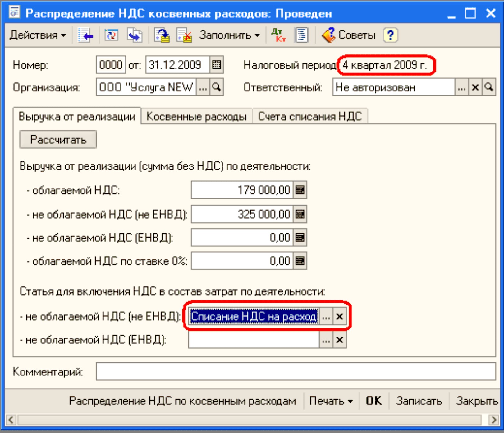
Task: Click облагаемой НДС по ставке 0% amount field
Action: [242, 261]
